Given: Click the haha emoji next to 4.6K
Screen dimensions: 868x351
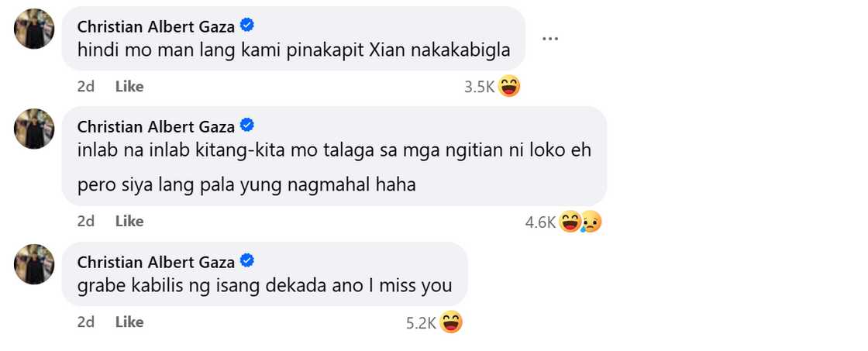Looking at the screenshot, I should coord(570,222).
